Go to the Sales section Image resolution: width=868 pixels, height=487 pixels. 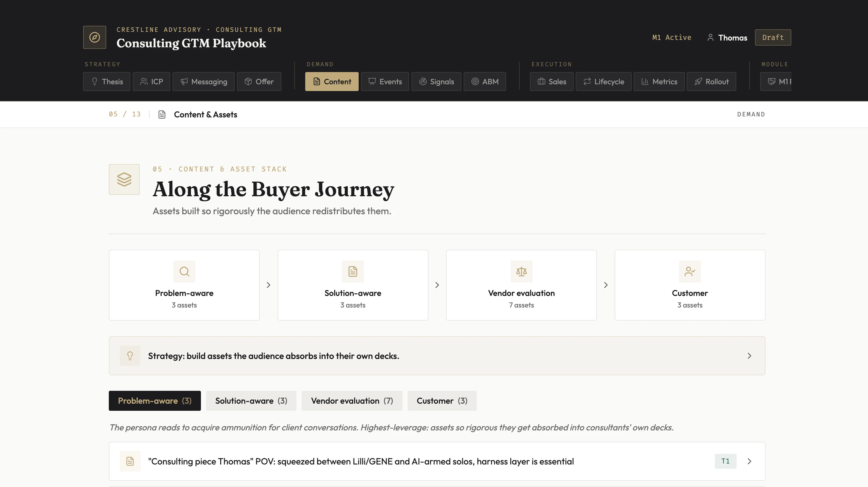(552, 82)
